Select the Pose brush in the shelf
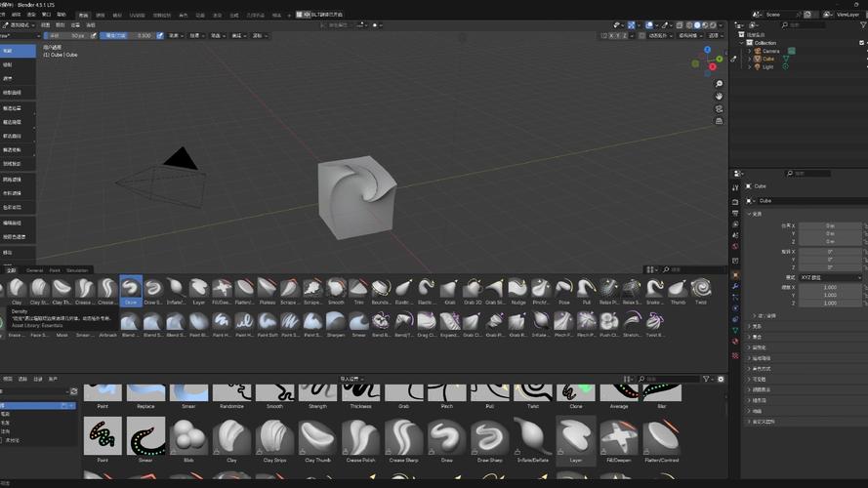 click(563, 291)
